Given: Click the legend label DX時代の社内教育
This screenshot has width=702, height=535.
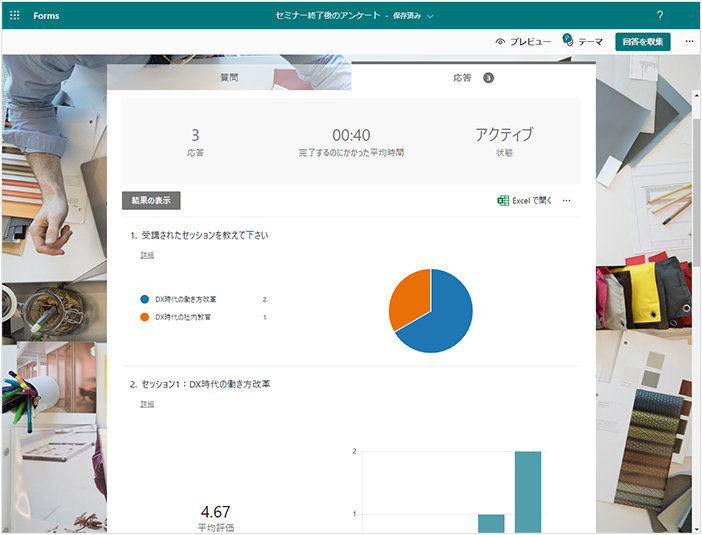Looking at the screenshot, I should coord(183,317).
